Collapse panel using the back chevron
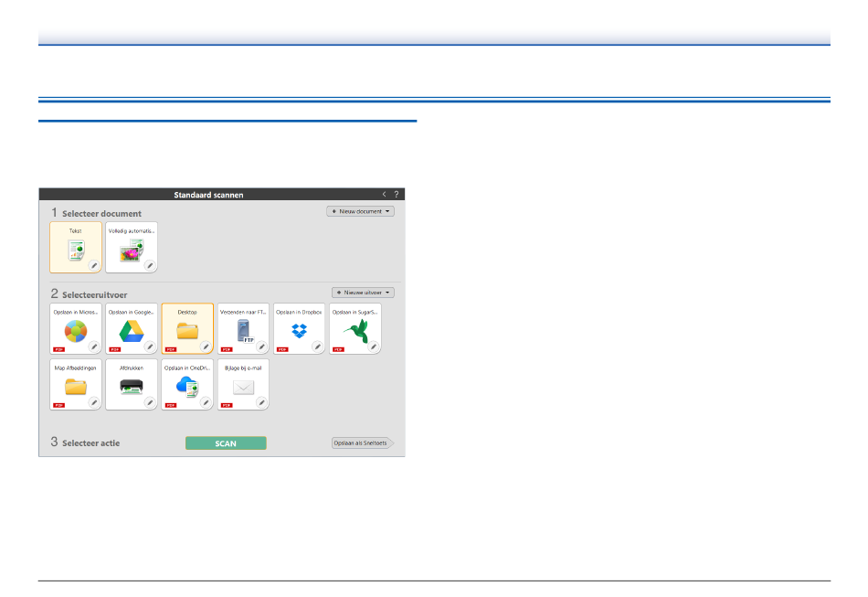Screen dimensions: 868x597 [x=384, y=195]
